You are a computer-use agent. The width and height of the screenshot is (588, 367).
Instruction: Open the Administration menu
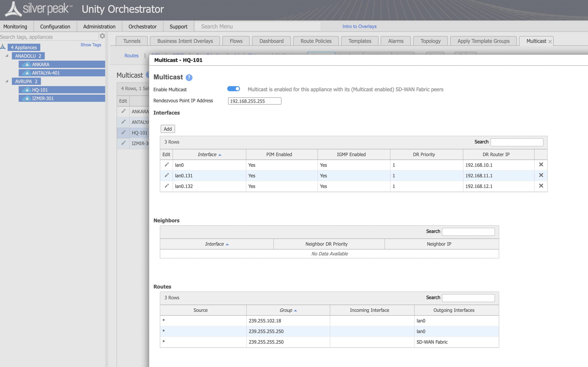(x=99, y=26)
